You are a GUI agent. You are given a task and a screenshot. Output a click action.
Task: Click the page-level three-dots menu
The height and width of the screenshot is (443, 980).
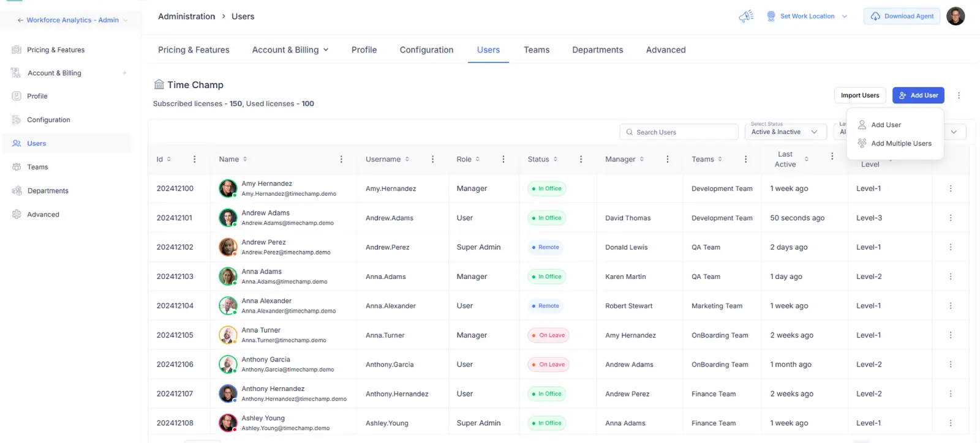pyautogui.click(x=959, y=95)
